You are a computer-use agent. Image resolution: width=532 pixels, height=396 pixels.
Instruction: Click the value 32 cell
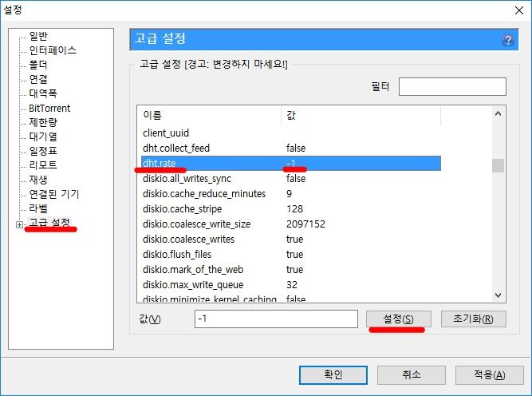point(292,284)
